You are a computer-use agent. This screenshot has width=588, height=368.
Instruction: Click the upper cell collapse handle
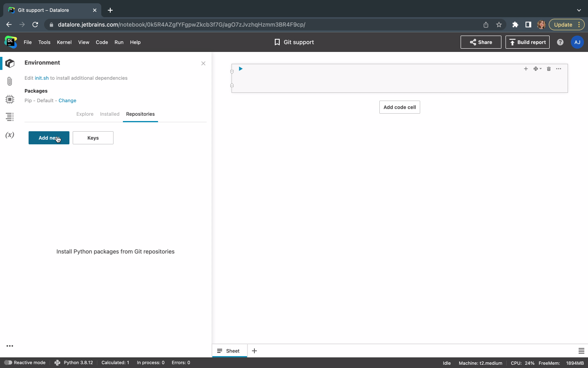tap(232, 72)
